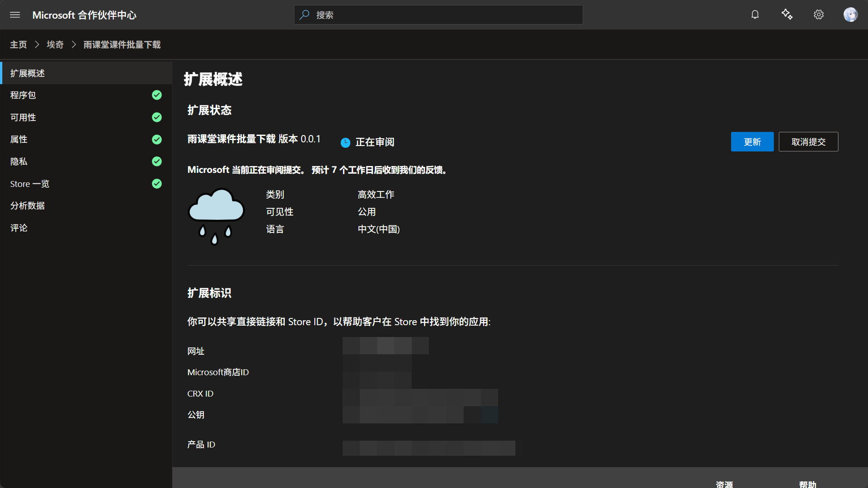Click the blue clock review status icon

click(346, 143)
